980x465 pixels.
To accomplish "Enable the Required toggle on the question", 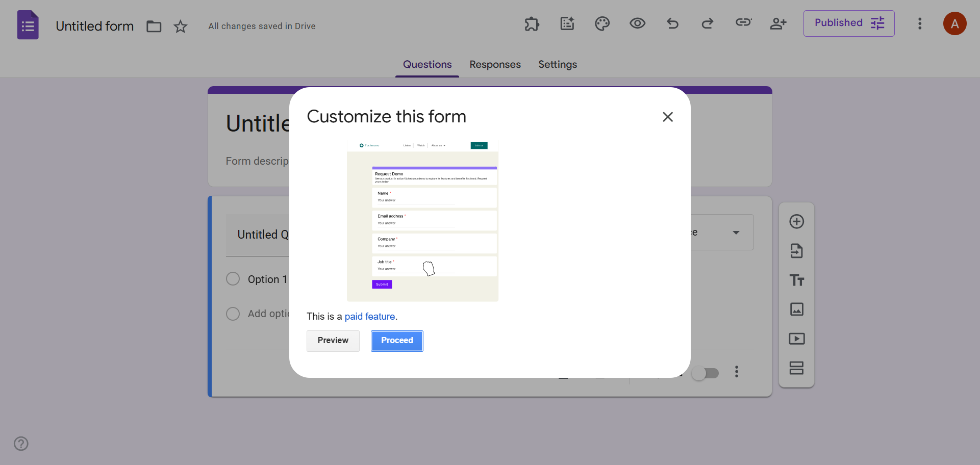I will (705, 373).
